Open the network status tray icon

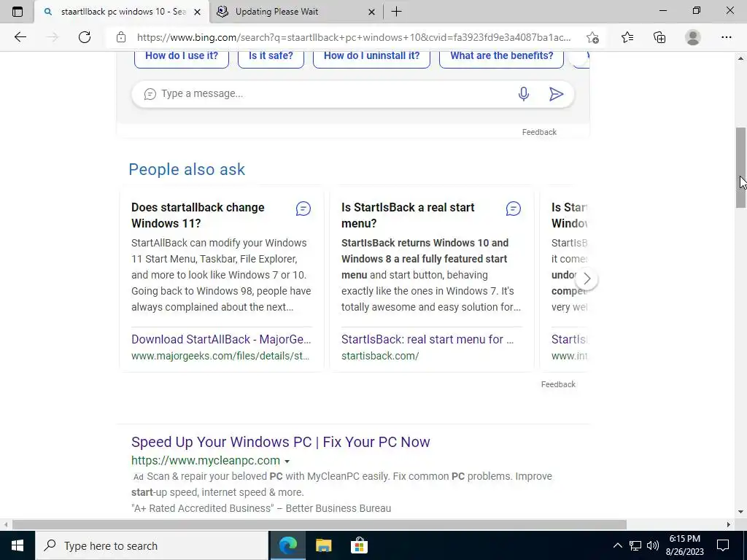click(x=635, y=545)
